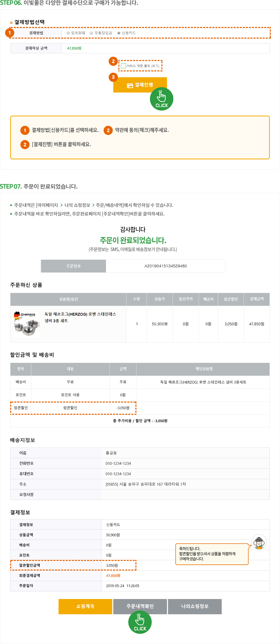Click the credit card icon on 결제진행
This screenshot has height=644, width=280.
click(130, 86)
